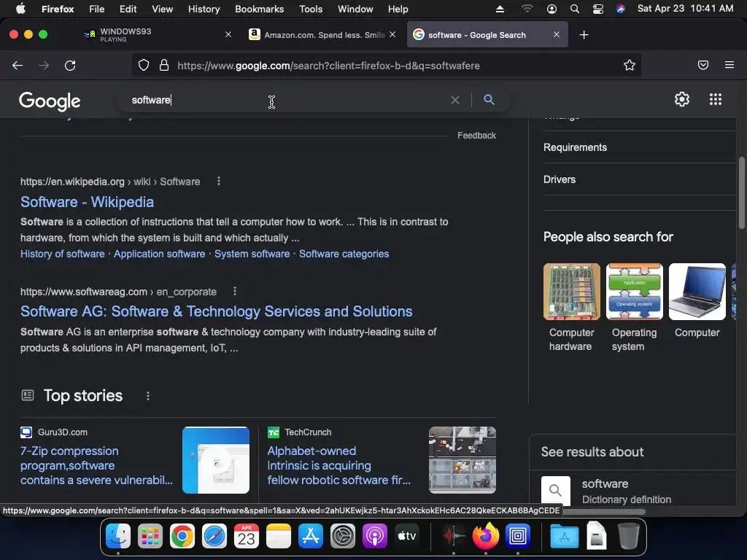Open 7-Zip story thumbnail image
The image size is (747, 560).
(216, 460)
